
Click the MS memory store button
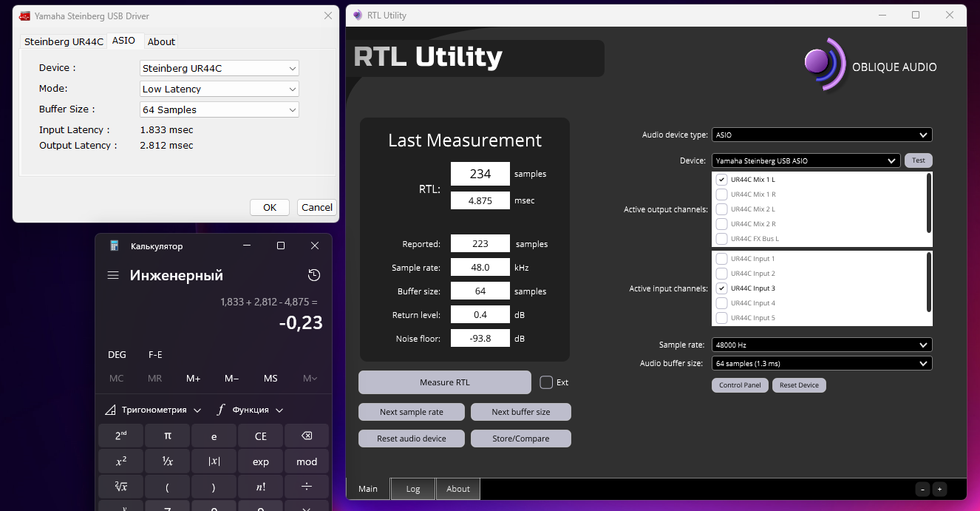[x=270, y=378]
